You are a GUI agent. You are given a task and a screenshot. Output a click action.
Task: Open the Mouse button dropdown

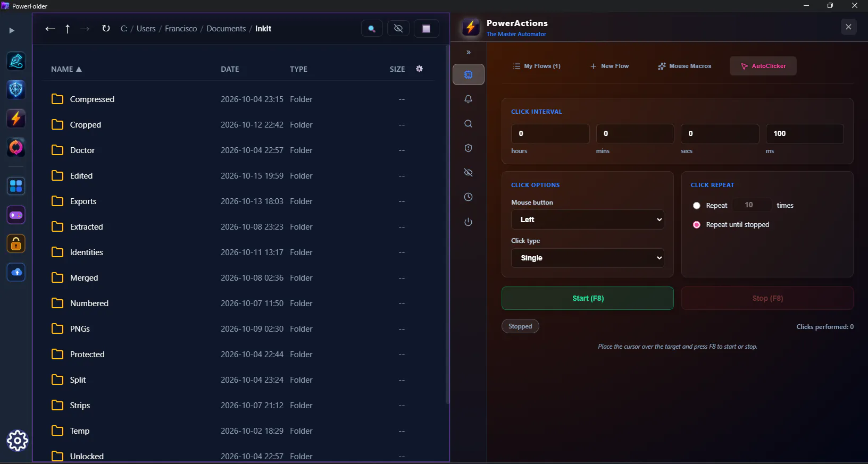pyautogui.click(x=588, y=220)
